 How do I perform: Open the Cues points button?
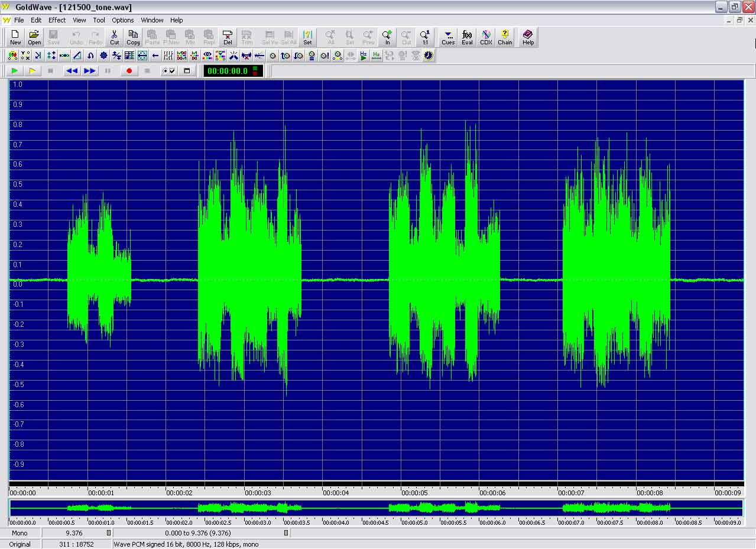448,37
